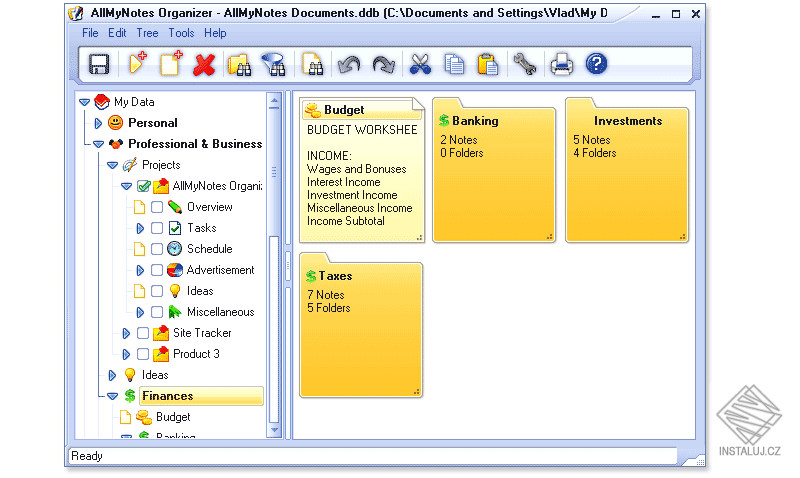Select Professional & Business in tree
This screenshot has height=478, width=800.
pos(195,144)
